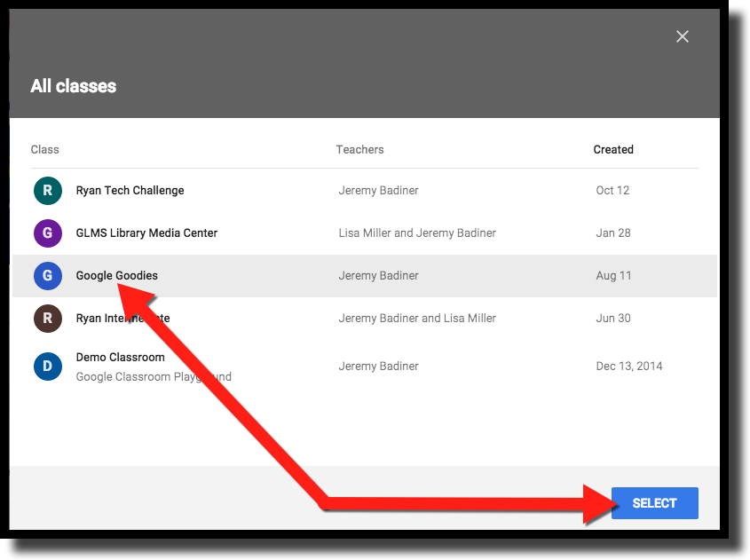Choose the GLMS Library Media Center class
This screenshot has width=750, height=560.
coord(146,233)
